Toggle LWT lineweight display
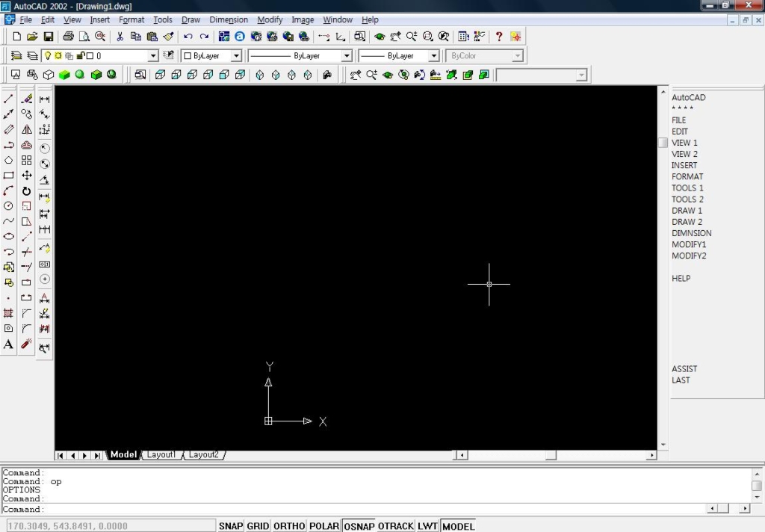The height and width of the screenshot is (532, 765). pyautogui.click(x=427, y=526)
